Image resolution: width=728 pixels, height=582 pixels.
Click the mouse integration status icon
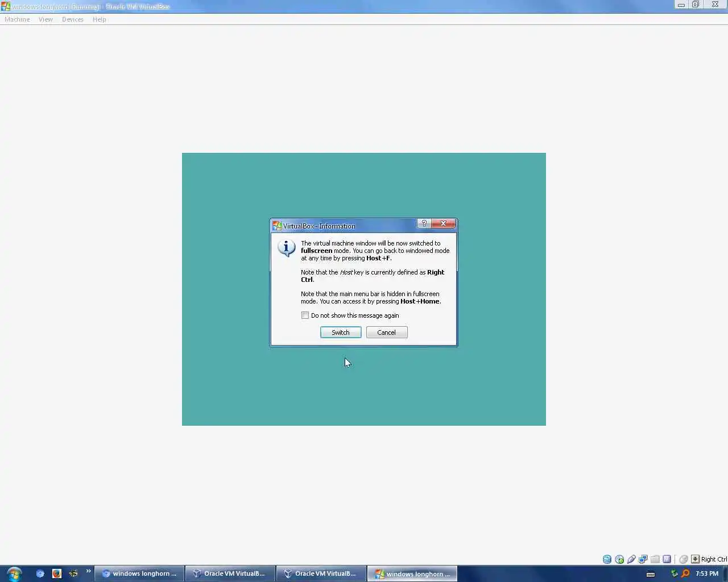pyautogui.click(x=684, y=559)
